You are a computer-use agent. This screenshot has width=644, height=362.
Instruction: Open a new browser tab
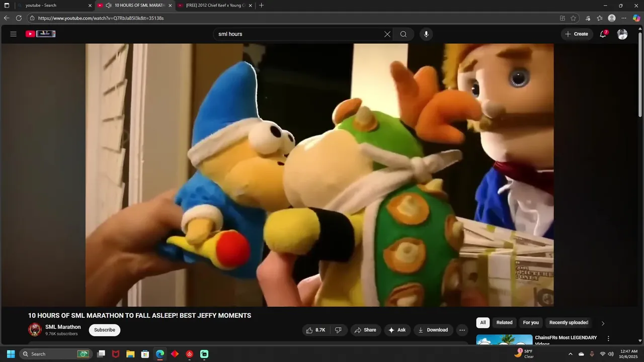tap(261, 6)
